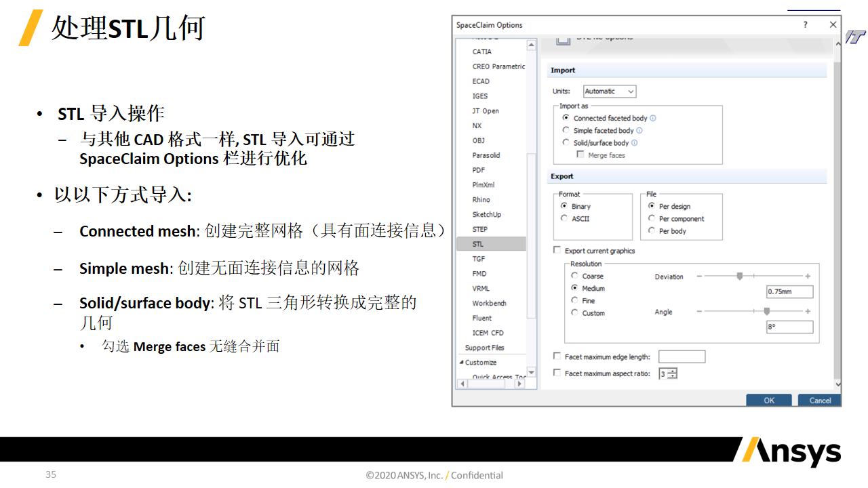Screen dimensions: 868x488
Task: Click the Deviation slider handle
Action: pyautogui.click(x=740, y=276)
